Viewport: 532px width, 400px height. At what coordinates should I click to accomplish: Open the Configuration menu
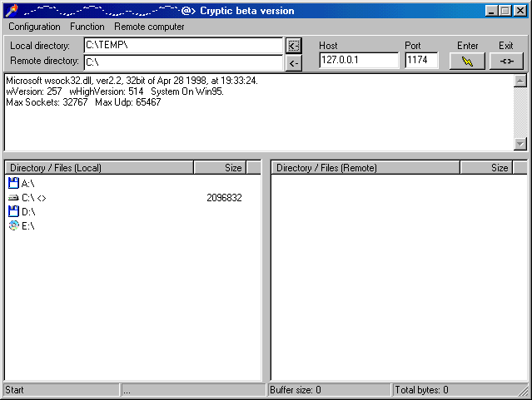(x=34, y=27)
